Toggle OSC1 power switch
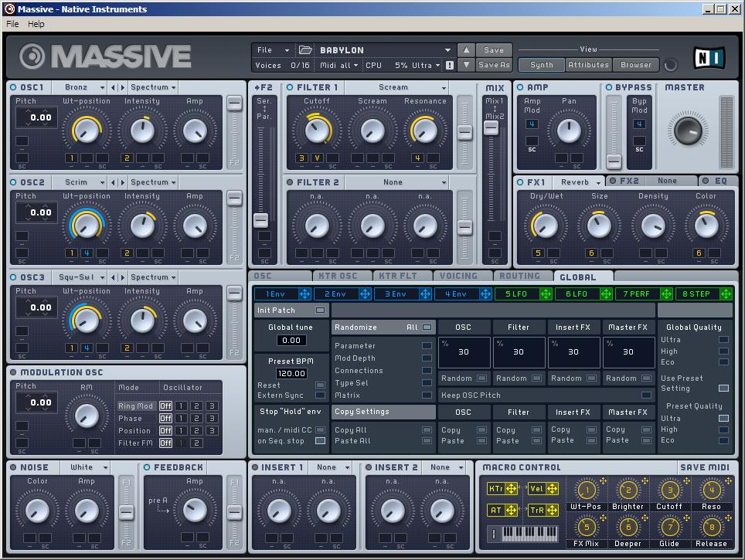This screenshot has width=745, height=560. pos(13,87)
